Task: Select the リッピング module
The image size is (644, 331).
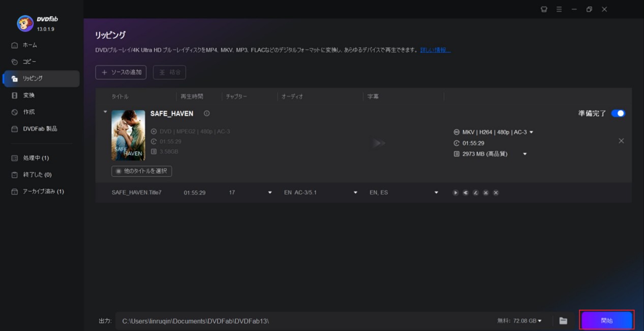Action: point(42,79)
